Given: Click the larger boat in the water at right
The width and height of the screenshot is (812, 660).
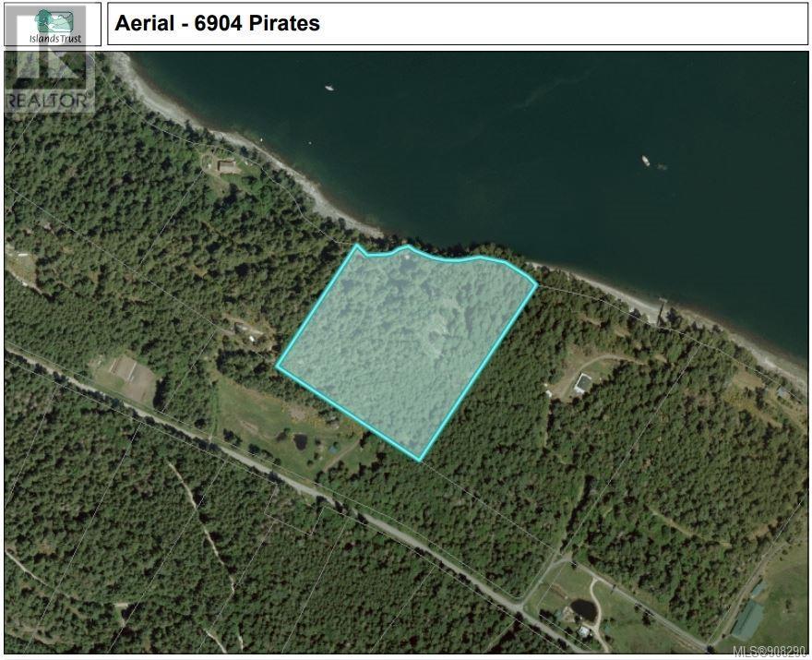Looking at the screenshot, I should point(645,161).
